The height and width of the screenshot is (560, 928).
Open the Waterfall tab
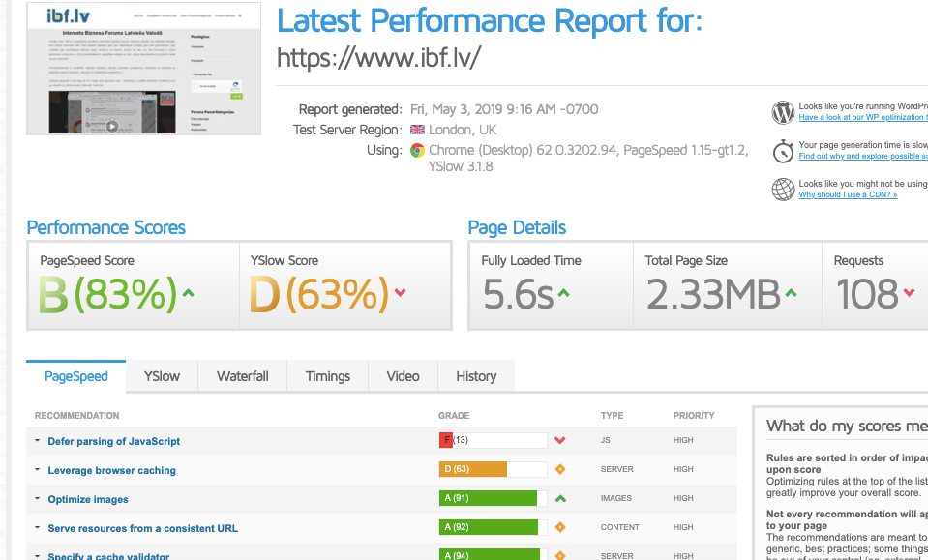click(242, 376)
